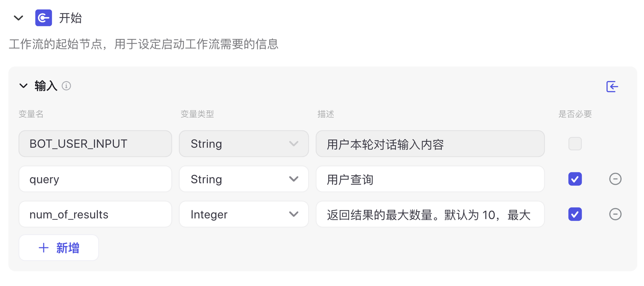Click the import icon in the input panel
Image resolution: width=644 pixels, height=286 pixels.
(x=612, y=87)
